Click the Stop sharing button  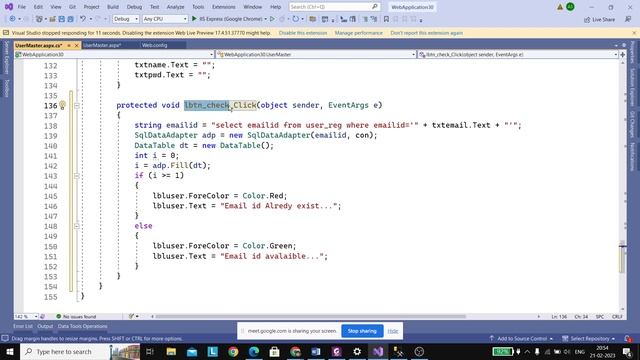coord(362,331)
